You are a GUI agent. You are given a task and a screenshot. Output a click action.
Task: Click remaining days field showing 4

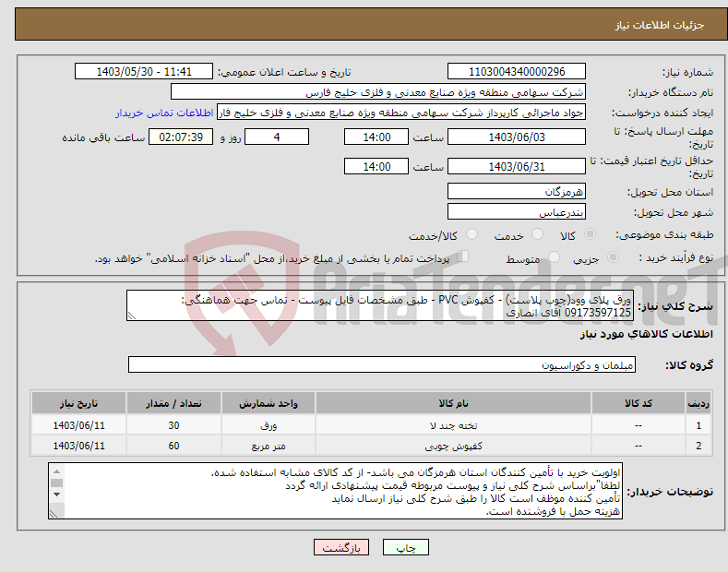tap(277, 137)
